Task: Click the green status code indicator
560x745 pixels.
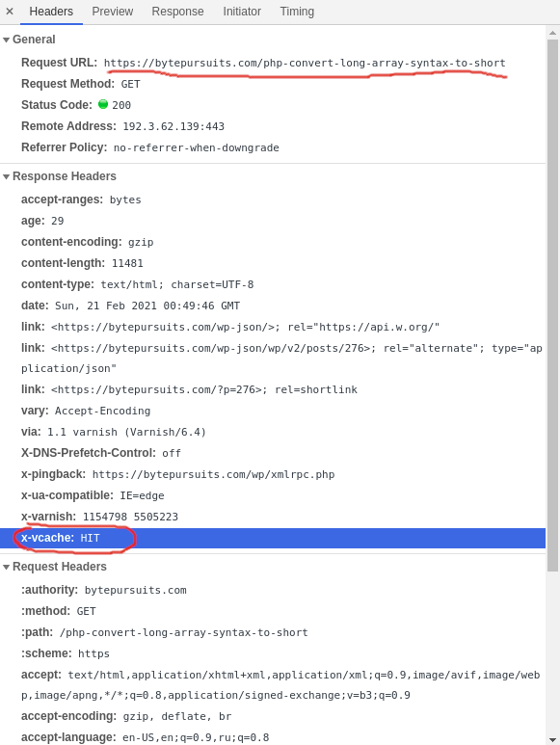Action: pyautogui.click(x=103, y=104)
